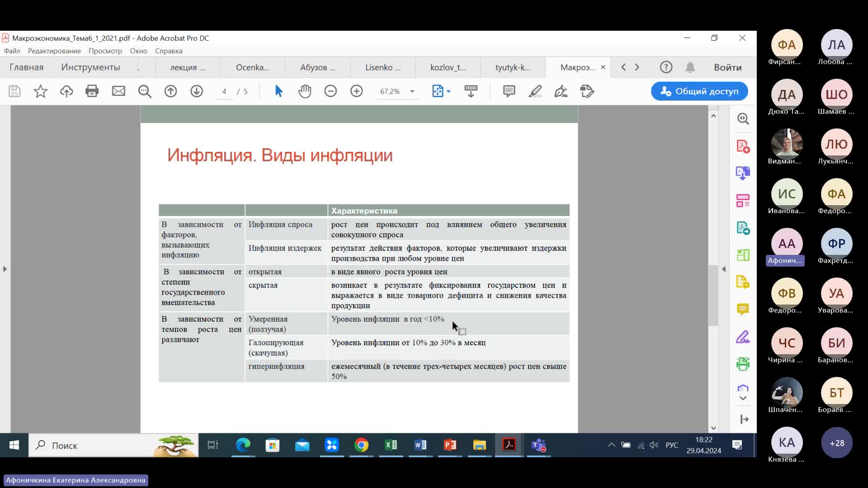Open the yellow Comment tool in right panel
The width and height of the screenshot is (868, 488).
[743, 310]
